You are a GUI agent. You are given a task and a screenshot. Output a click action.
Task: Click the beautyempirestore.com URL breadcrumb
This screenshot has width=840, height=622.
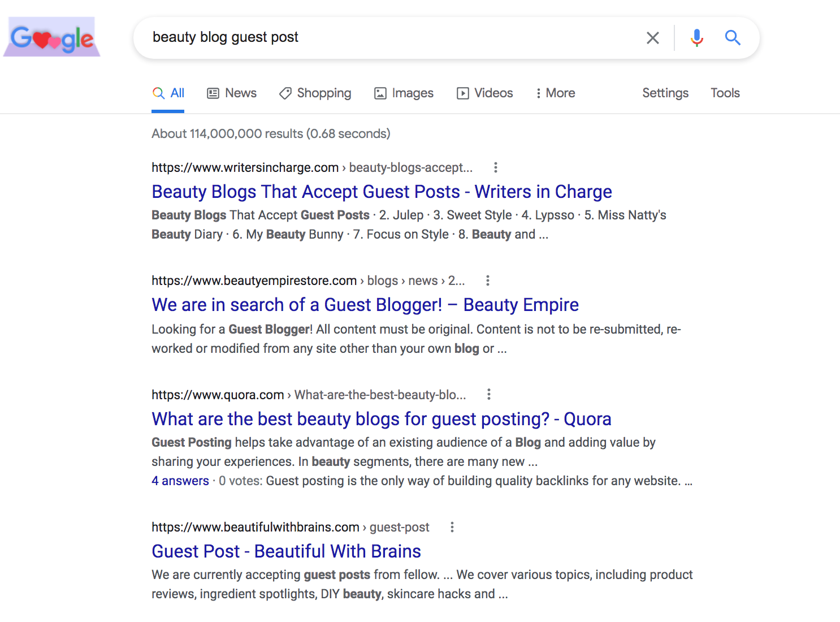pos(308,280)
